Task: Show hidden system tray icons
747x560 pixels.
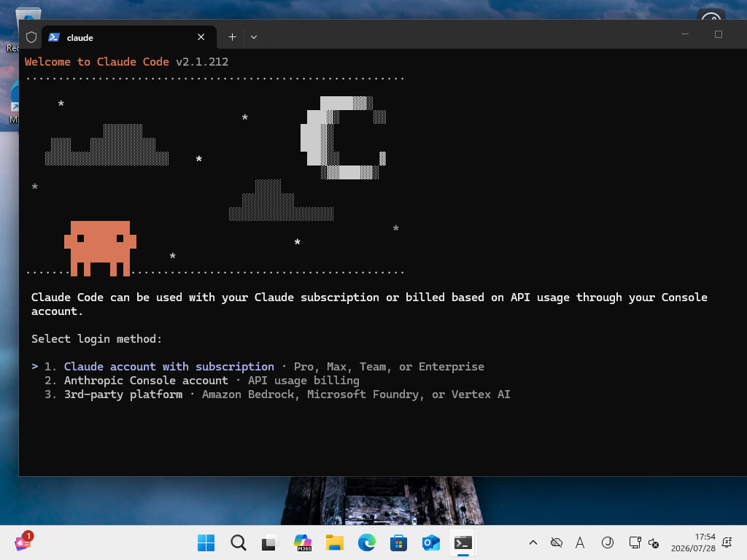Action: (533, 542)
